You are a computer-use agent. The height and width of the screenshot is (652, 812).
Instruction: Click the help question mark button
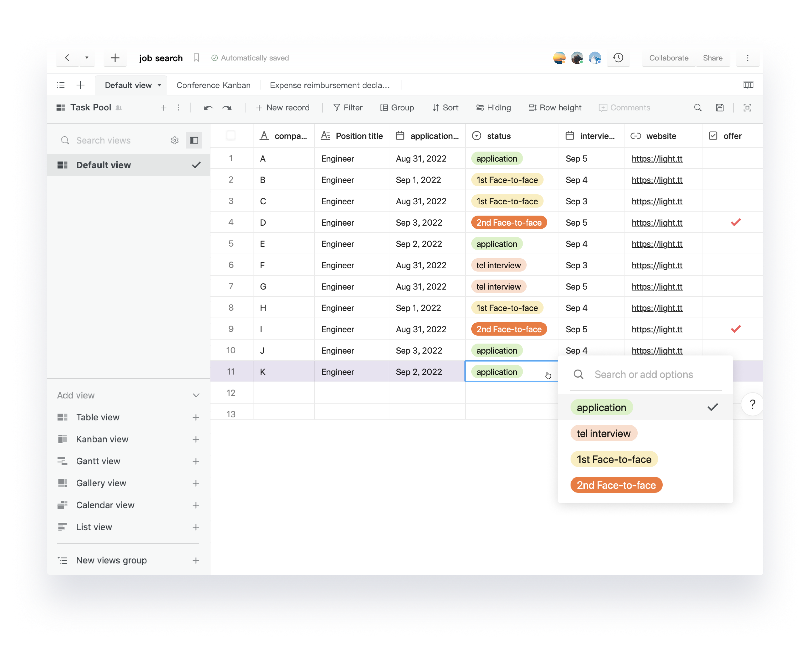752,404
